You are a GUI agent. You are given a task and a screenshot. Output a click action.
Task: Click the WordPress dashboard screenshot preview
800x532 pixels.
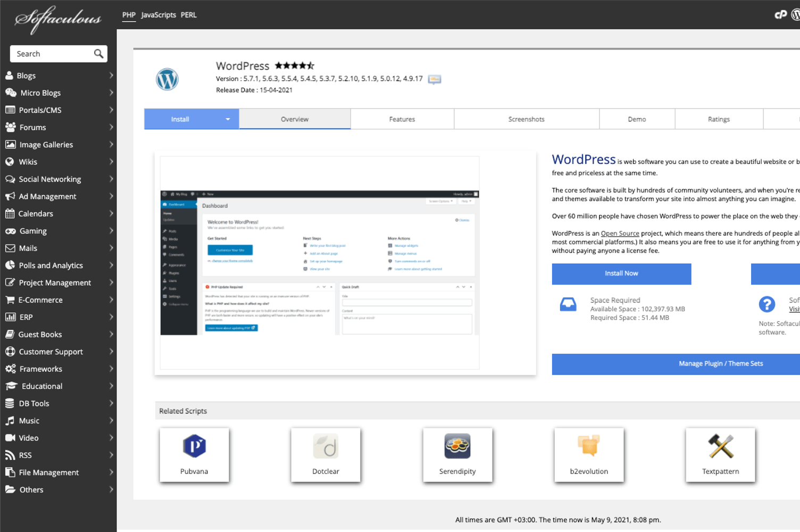tap(320, 263)
